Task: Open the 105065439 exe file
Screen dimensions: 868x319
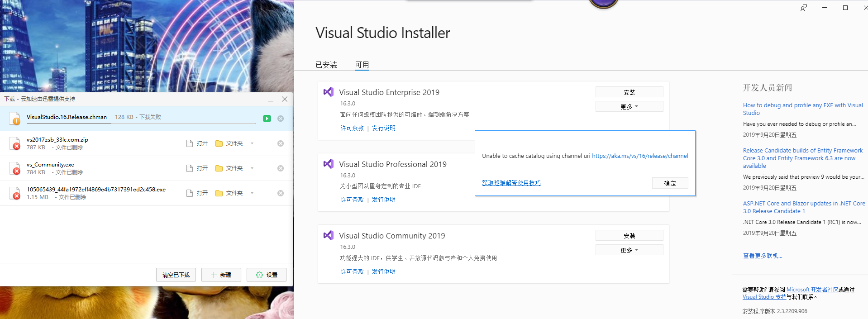Action: coord(197,193)
